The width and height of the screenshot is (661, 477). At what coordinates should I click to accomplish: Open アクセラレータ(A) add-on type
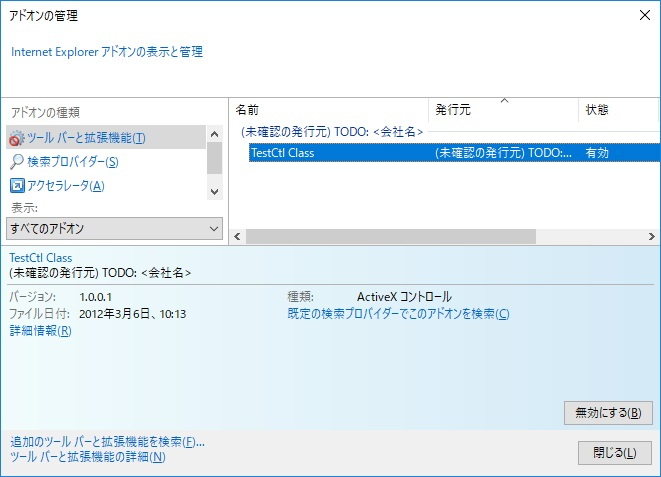pyautogui.click(x=66, y=185)
